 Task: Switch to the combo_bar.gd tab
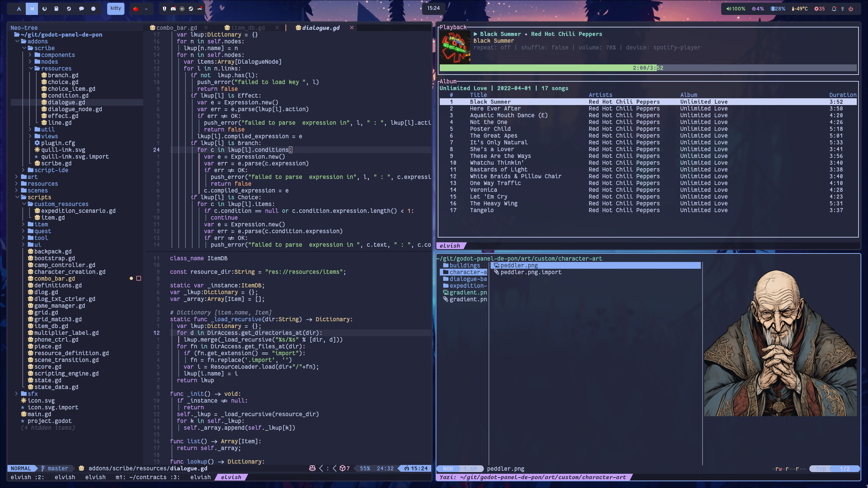tap(176, 28)
